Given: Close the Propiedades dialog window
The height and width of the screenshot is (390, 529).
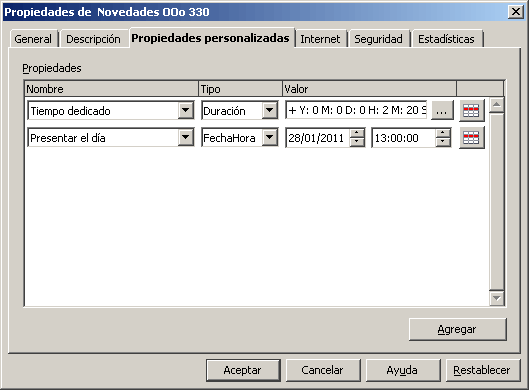Looking at the screenshot, I should tap(516, 12).
